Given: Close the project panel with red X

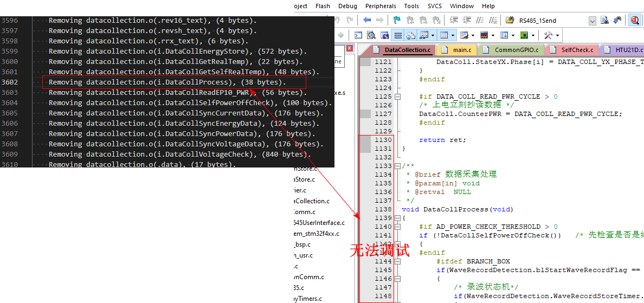Looking at the screenshot, I should 350,48.
